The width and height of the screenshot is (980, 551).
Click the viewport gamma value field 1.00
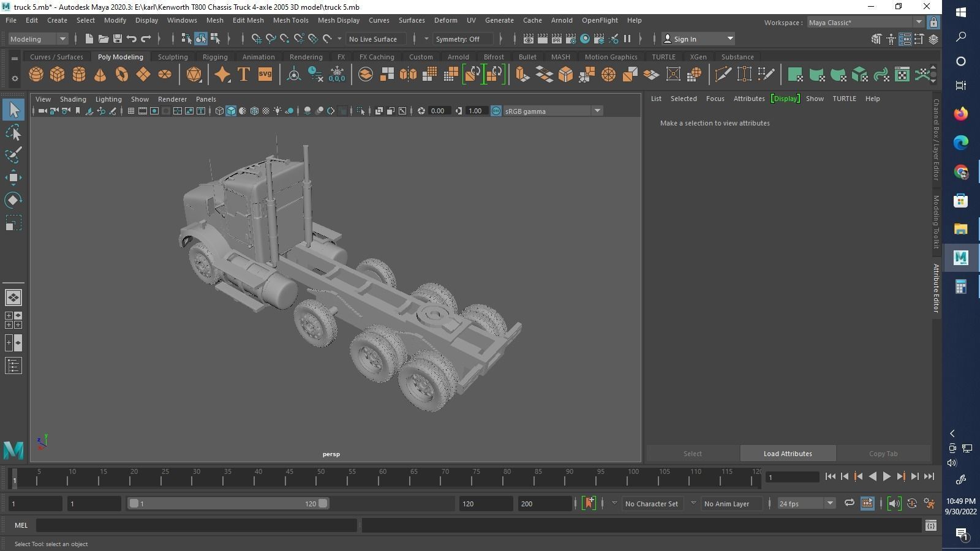(475, 111)
